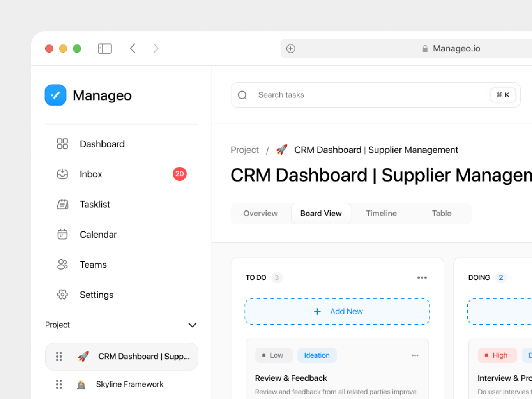This screenshot has height=399, width=532.
Task: Open the Settings gear icon
Action: 62,295
